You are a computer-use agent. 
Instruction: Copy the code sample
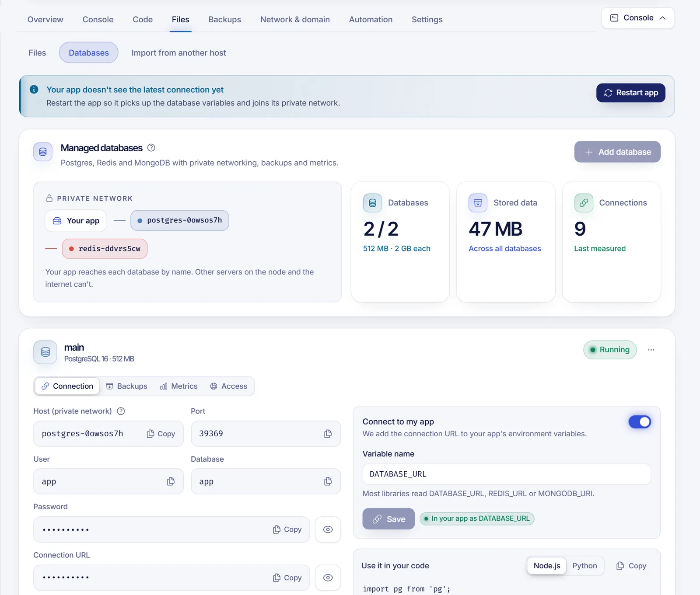pyautogui.click(x=631, y=566)
